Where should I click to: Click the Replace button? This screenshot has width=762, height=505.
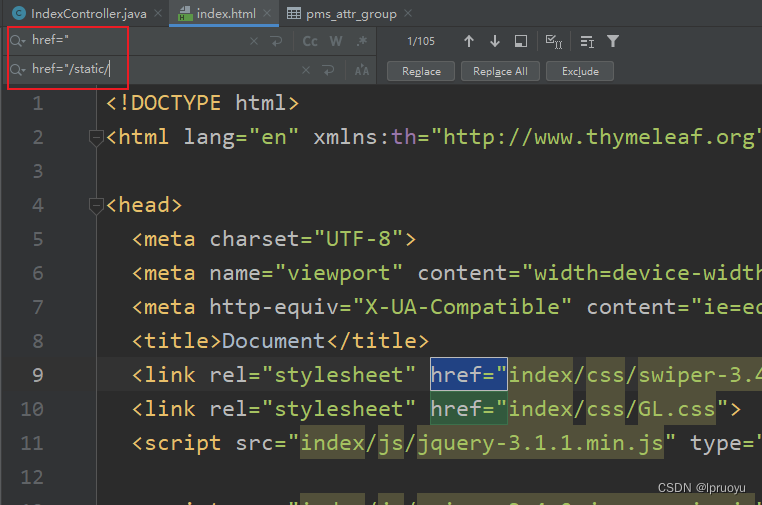421,71
